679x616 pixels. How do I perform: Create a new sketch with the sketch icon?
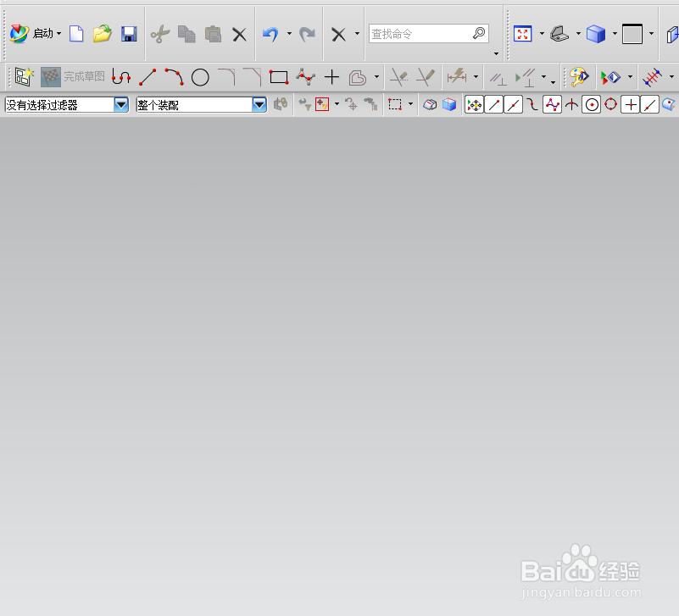[x=24, y=76]
